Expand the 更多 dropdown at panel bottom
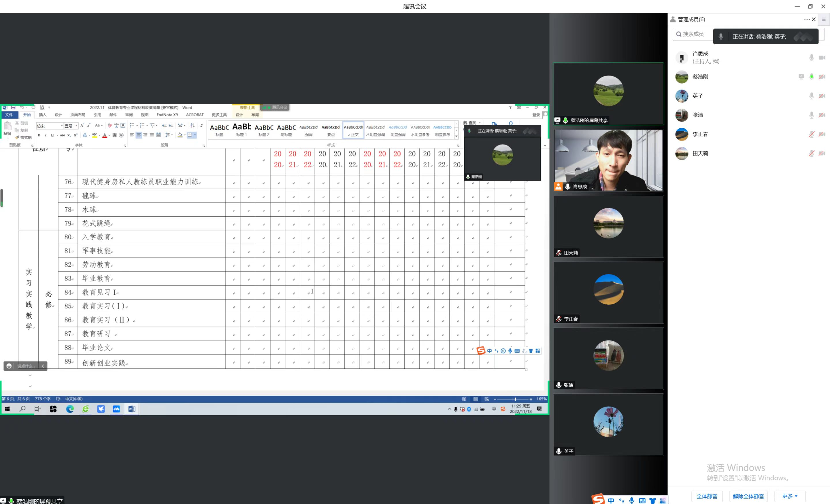 click(x=790, y=496)
